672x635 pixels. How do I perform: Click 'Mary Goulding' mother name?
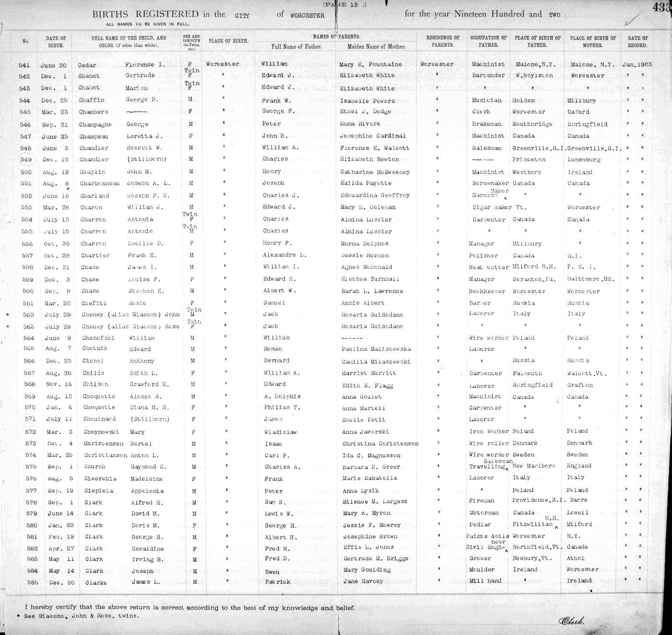[367, 570]
